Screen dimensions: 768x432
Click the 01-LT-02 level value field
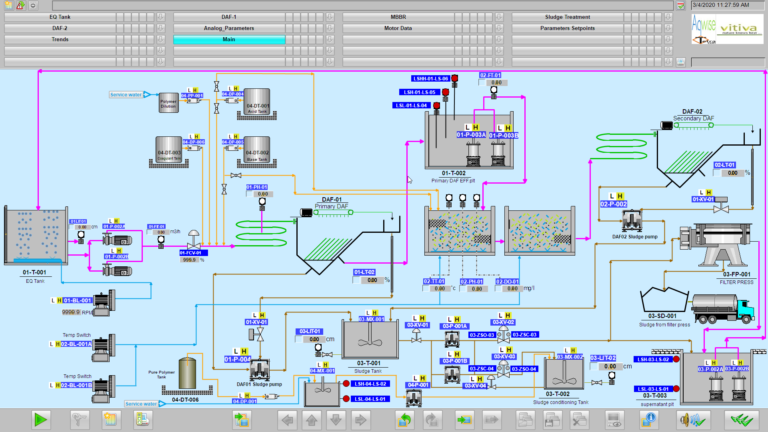click(x=371, y=281)
